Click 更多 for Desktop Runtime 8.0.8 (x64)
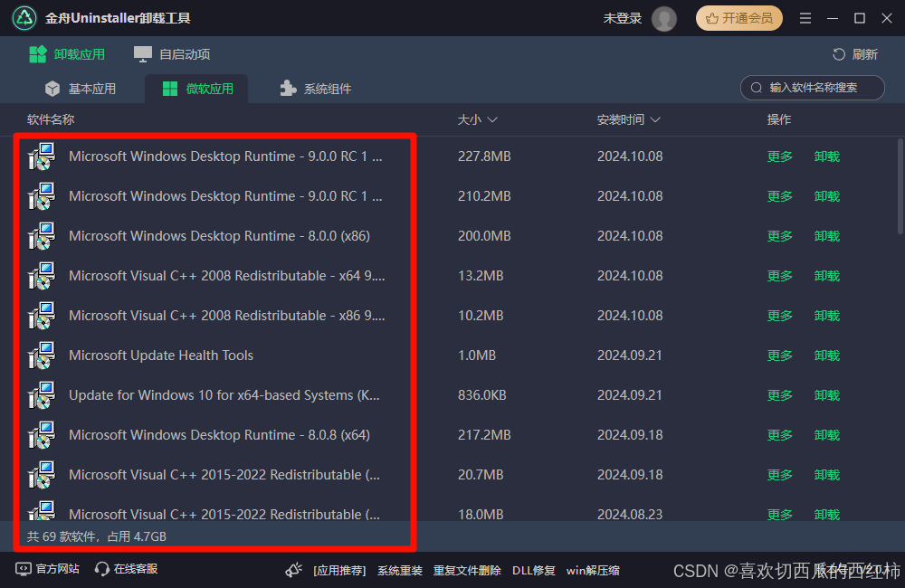Viewport: 905px width, 588px height. point(780,435)
